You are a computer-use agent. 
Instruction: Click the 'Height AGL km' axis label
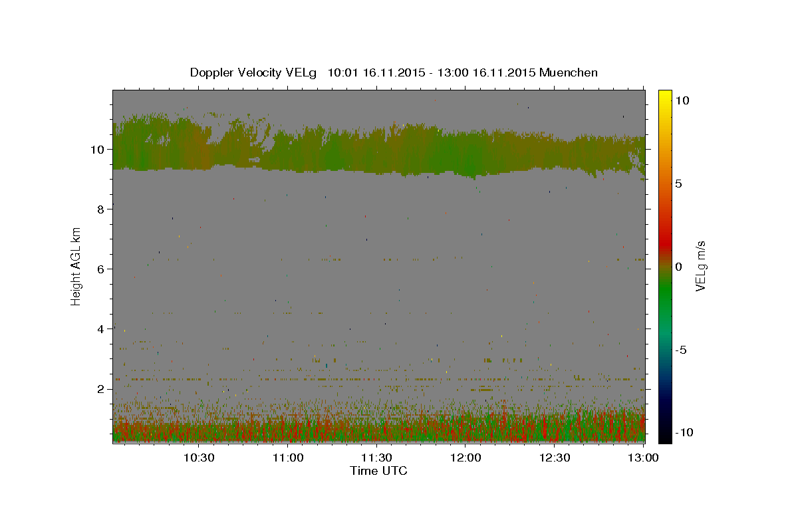[x=76, y=266]
